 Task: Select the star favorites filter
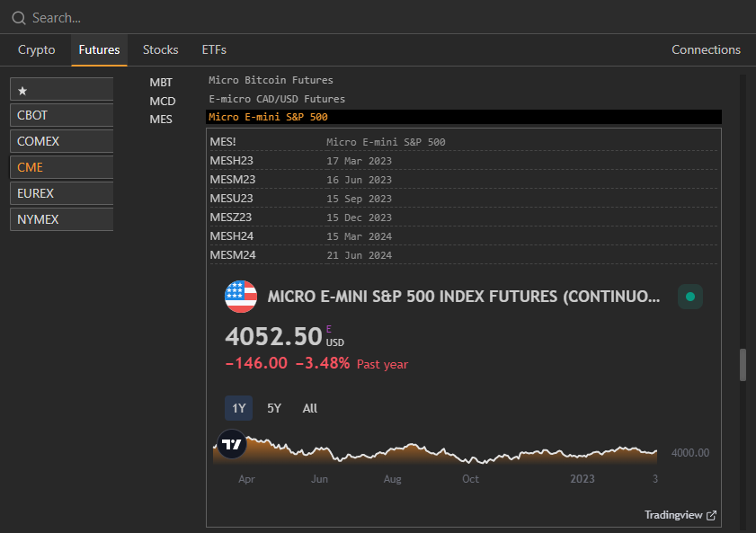pyautogui.click(x=61, y=91)
